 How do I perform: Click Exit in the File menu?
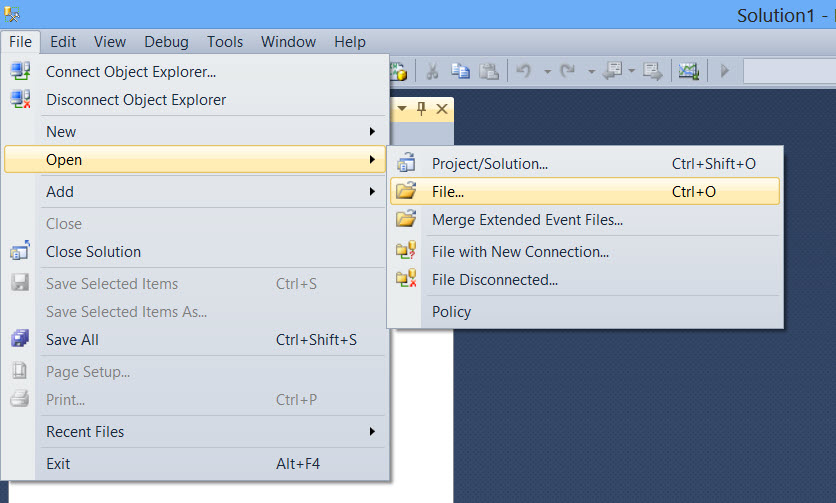(58, 464)
